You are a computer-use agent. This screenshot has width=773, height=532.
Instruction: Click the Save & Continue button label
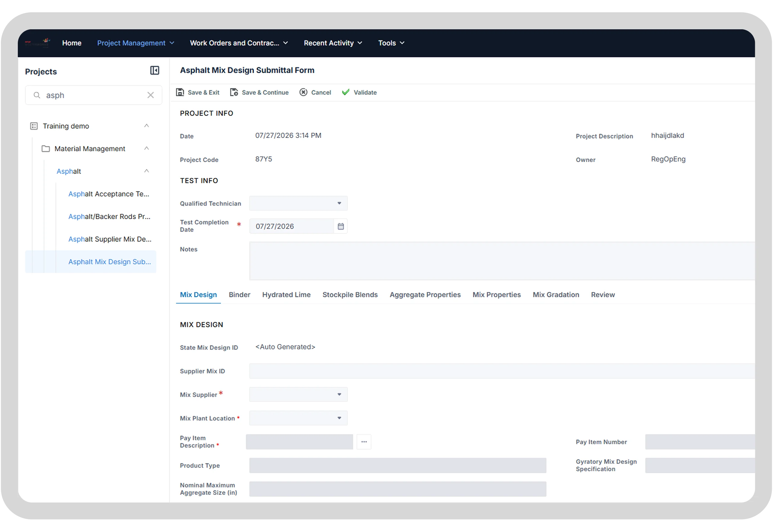click(x=265, y=93)
